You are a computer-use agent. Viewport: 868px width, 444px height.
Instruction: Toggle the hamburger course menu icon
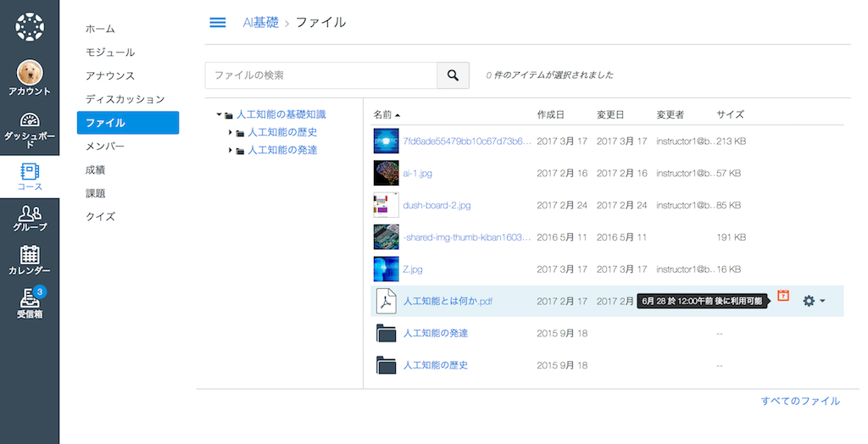coord(218,23)
